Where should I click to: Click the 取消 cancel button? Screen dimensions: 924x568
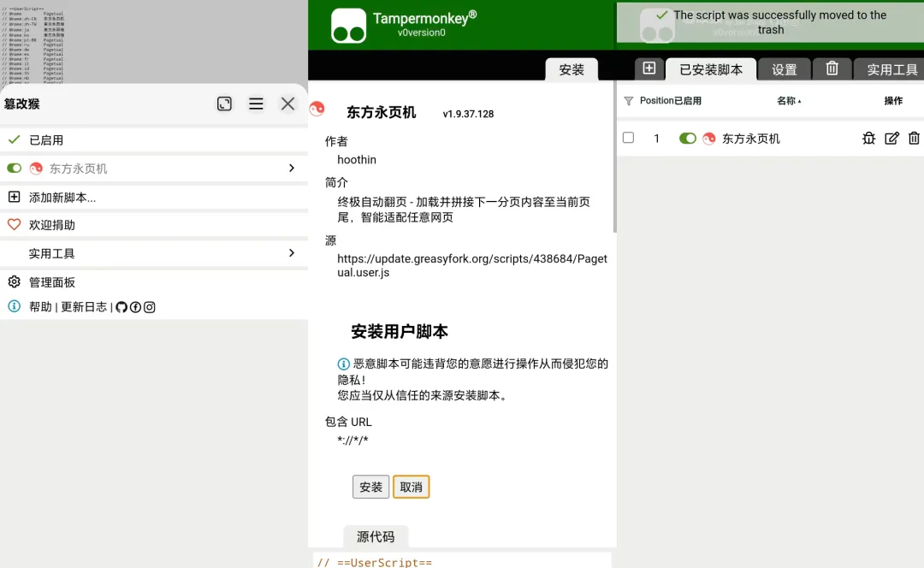(x=412, y=487)
